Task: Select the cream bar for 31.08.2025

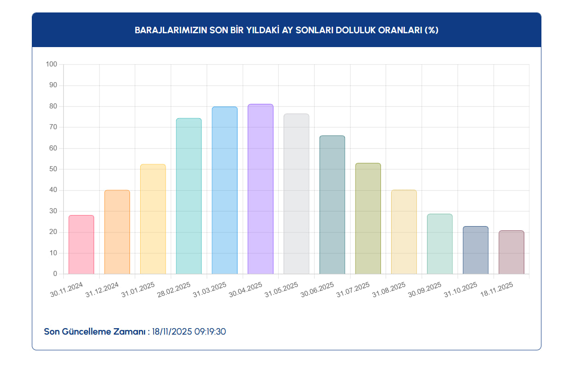Action: tap(404, 232)
